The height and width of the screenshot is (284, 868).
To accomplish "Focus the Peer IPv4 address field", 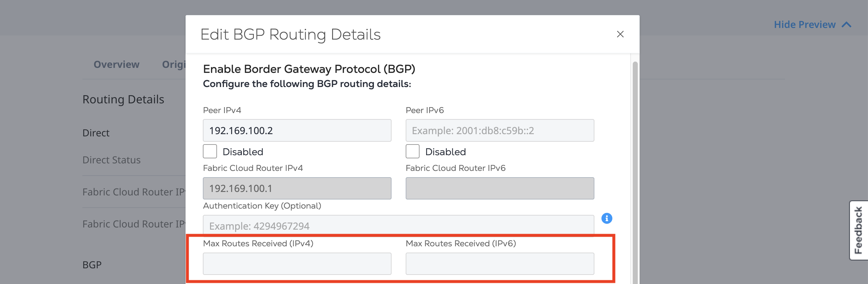I will point(297,131).
